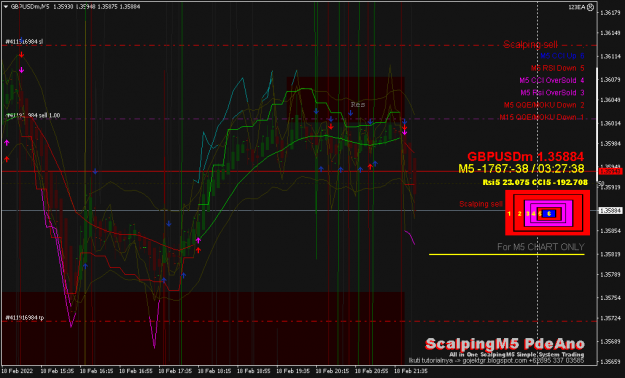Click the 10 Feb 20:55 time axis label

tap(372, 371)
